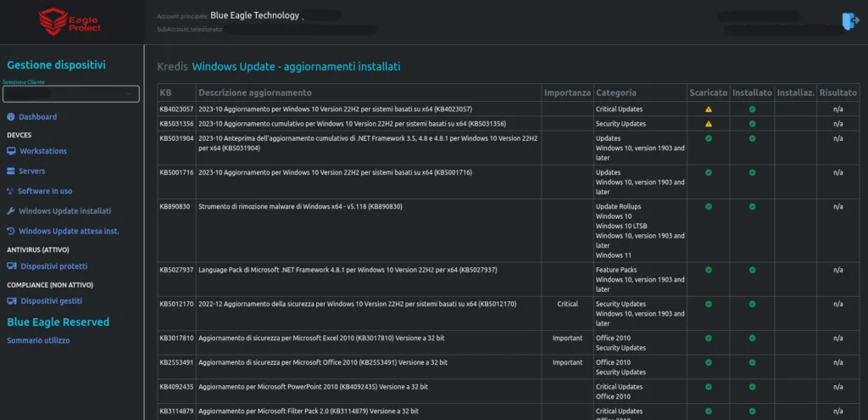
Task: Select the KB5031356 cell
Action: [x=176, y=124]
